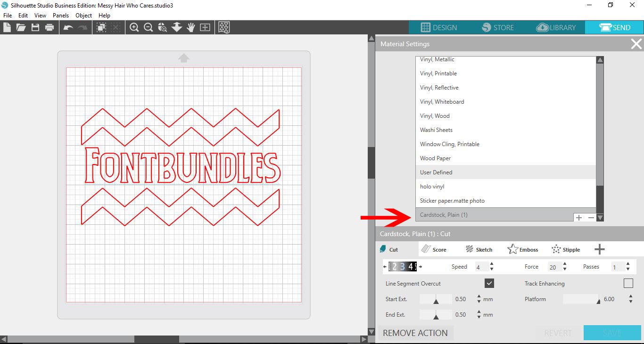Save the project with the floppy disk icon

point(35,27)
